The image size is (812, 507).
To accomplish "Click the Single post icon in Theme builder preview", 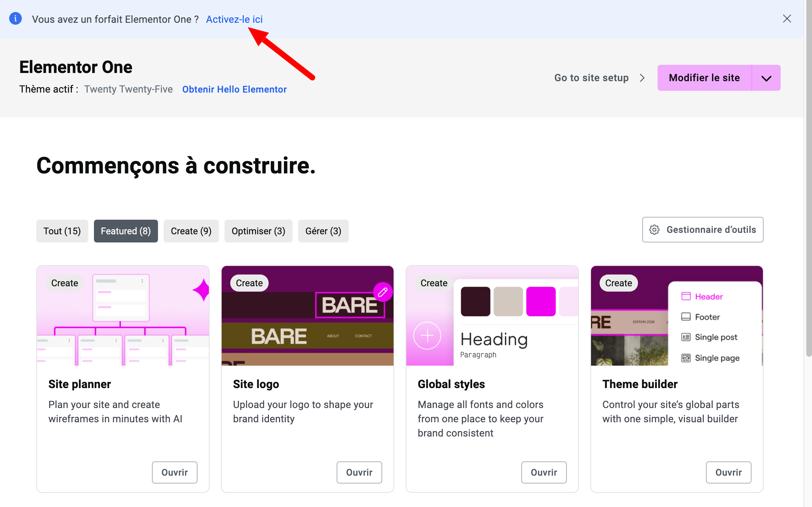I will pyautogui.click(x=686, y=337).
